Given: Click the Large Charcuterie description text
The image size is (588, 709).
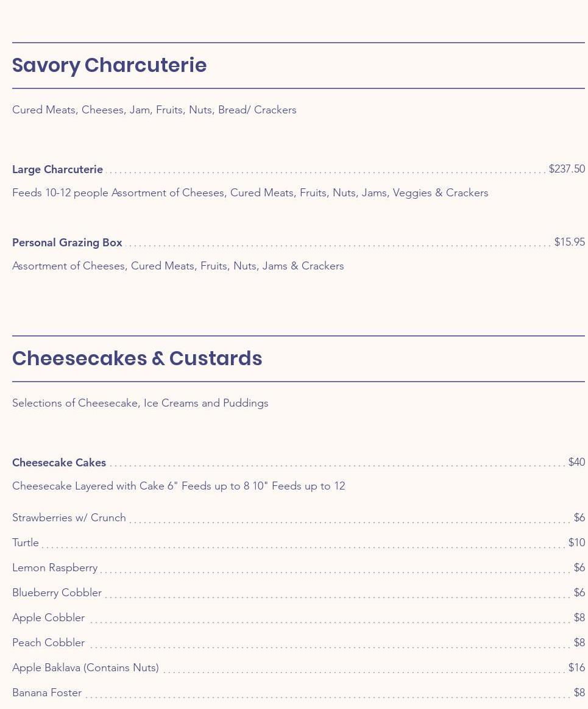Looking at the screenshot, I should click(x=250, y=193).
